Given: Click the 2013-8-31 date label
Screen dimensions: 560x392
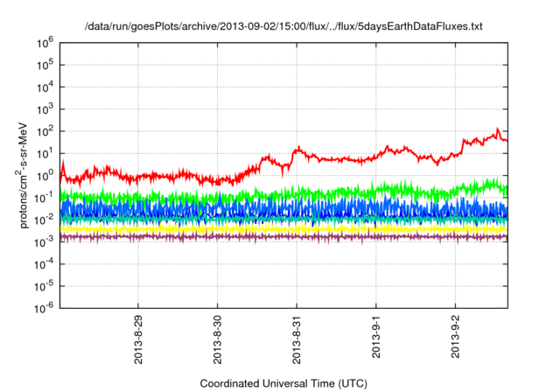Looking at the screenshot, I should tap(297, 339).
